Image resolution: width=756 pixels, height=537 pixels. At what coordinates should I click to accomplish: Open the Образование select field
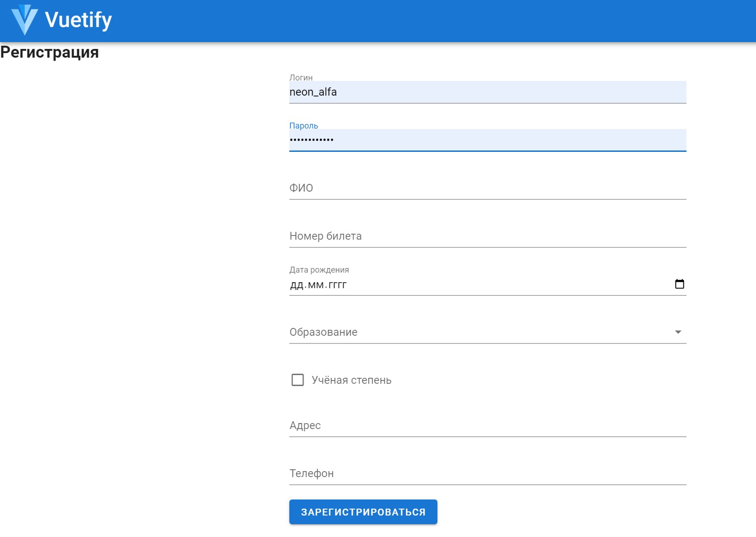coord(480,332)
